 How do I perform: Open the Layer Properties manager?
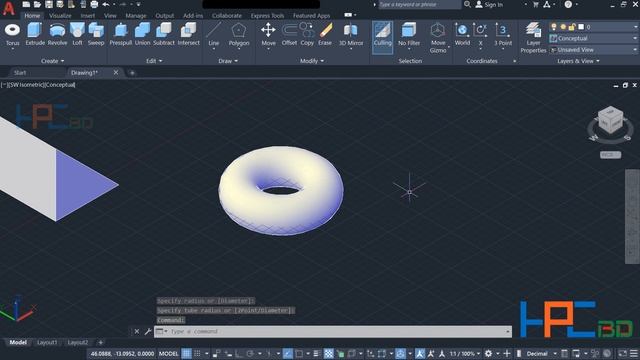(x=533, y=38)
